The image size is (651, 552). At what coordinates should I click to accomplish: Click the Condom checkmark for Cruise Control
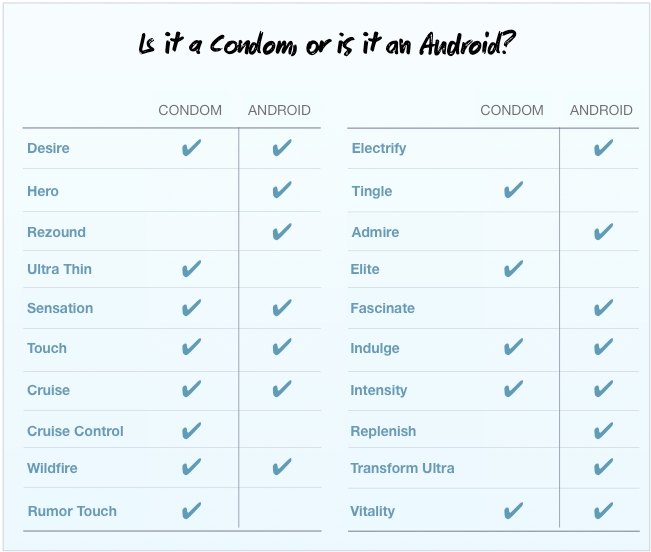click(x=191, y=431)
